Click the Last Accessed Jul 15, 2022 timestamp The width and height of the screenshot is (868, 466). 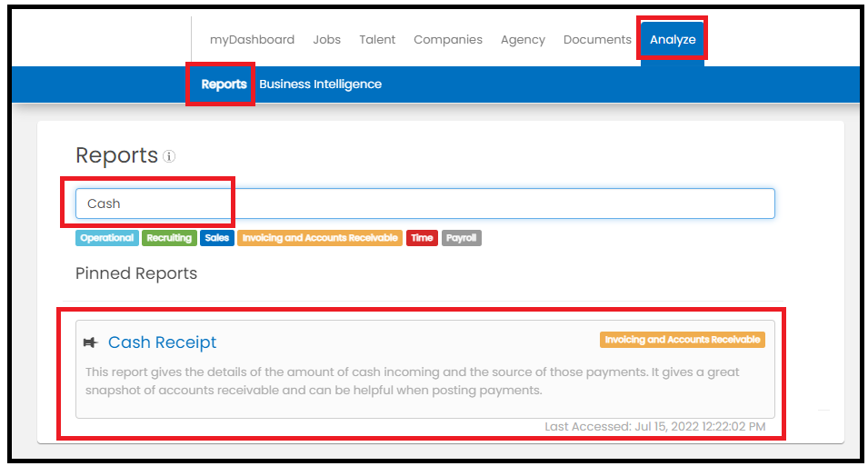pos(655,427)
